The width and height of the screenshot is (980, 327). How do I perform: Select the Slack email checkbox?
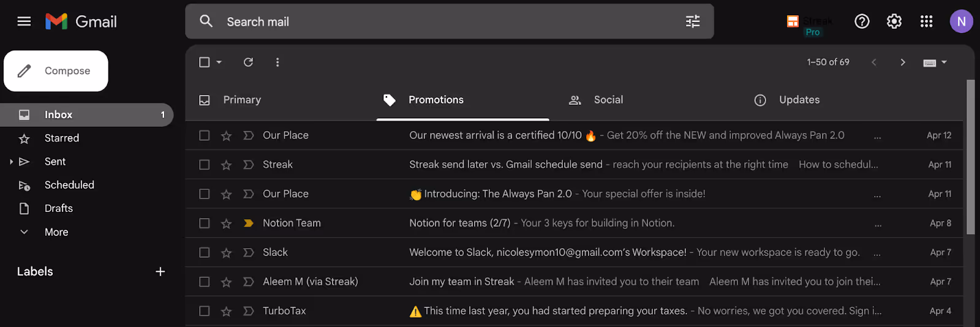click(205, 252)
